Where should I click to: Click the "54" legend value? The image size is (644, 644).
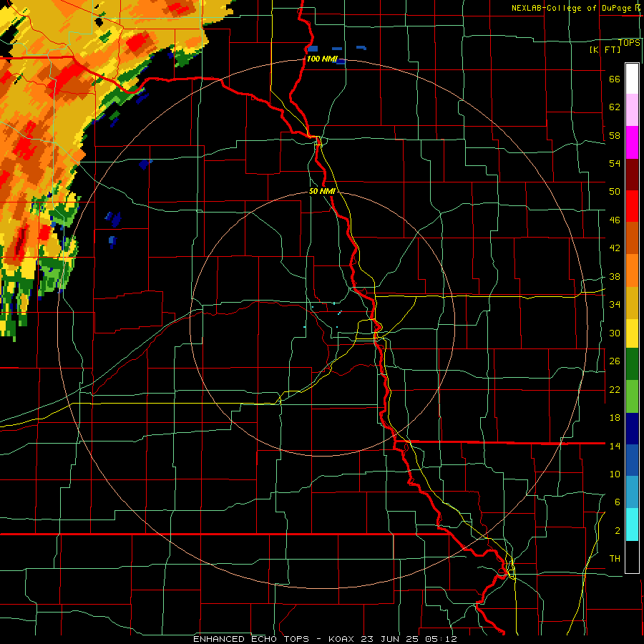pos(615,163)
